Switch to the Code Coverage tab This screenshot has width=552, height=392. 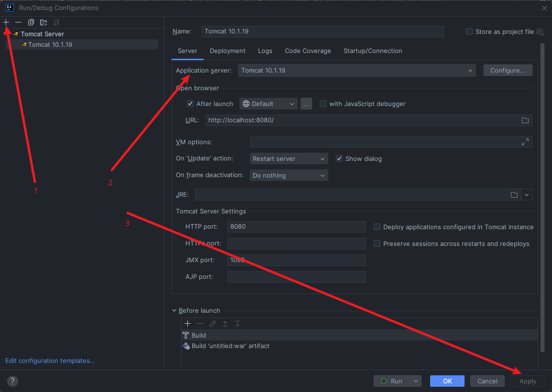pyautogui.click(x=308, y=51)
